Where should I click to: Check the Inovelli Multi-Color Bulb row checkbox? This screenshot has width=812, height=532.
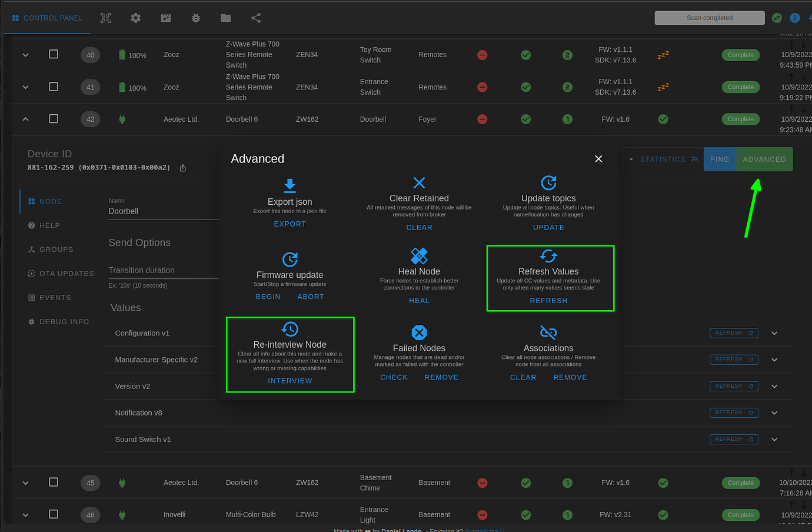click(54, 514)
